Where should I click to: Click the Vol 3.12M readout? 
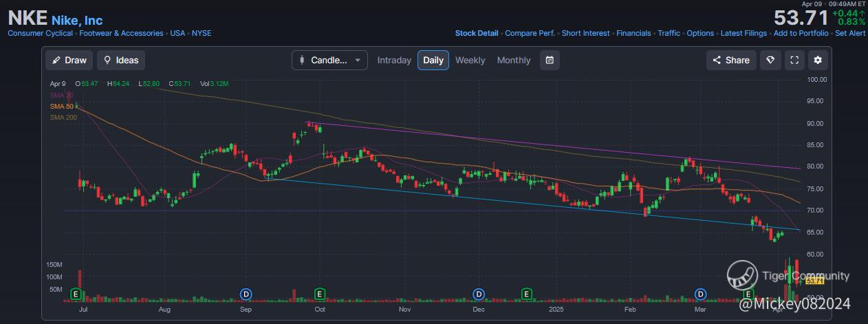pyautogui.click(x=214, y=83)
